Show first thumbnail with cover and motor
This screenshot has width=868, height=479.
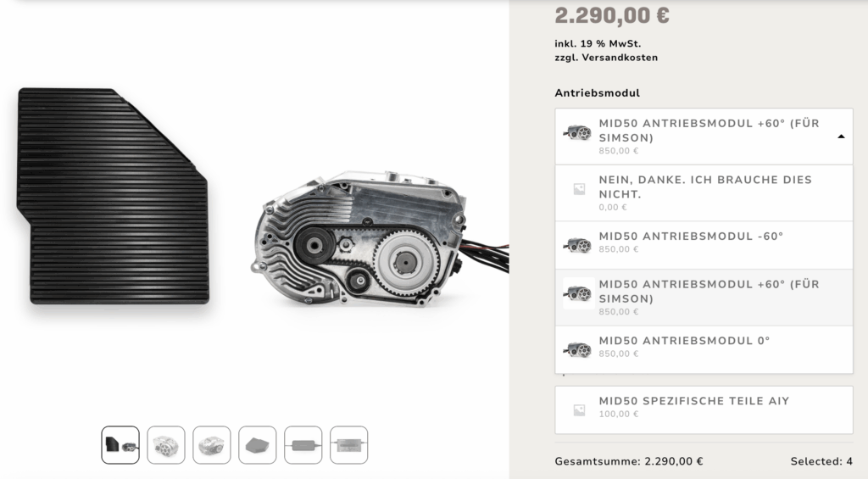(120, 445)
